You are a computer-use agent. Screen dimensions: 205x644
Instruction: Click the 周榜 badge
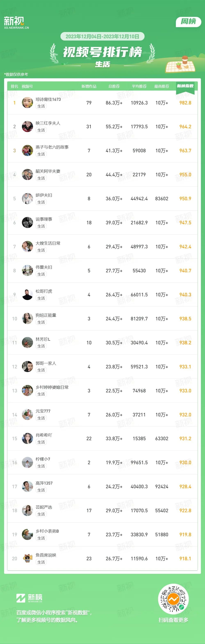point(189,22)
